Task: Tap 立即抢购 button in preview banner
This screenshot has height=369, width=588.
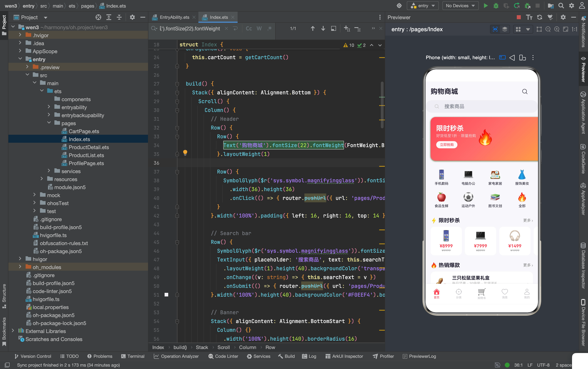Action: point(447,145)
